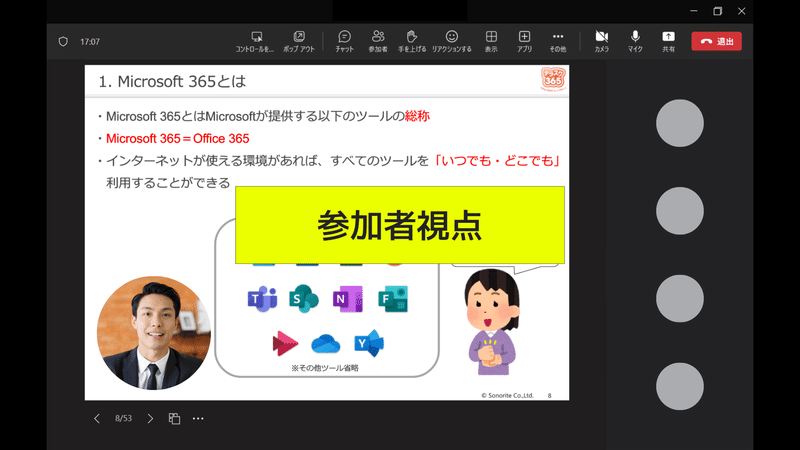Click the Forms icon on the slide
The image size is (800, 450).
[x=393, y=299]
